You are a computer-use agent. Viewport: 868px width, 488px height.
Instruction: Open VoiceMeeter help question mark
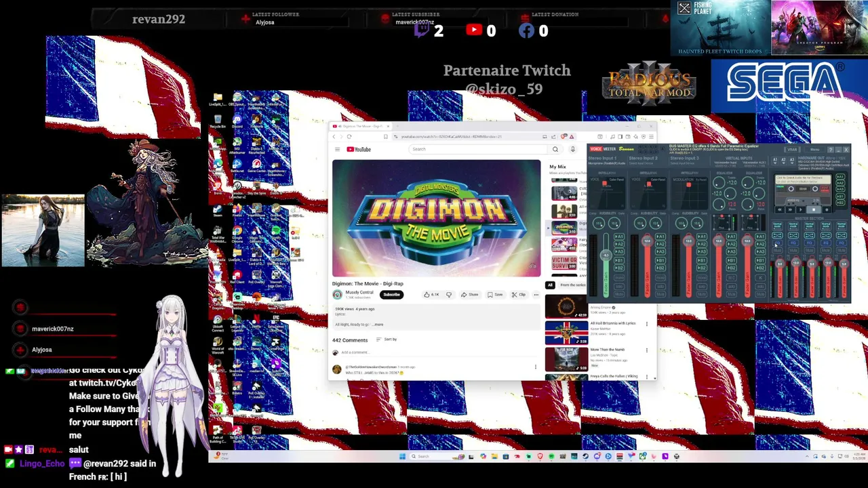point(830,150)
